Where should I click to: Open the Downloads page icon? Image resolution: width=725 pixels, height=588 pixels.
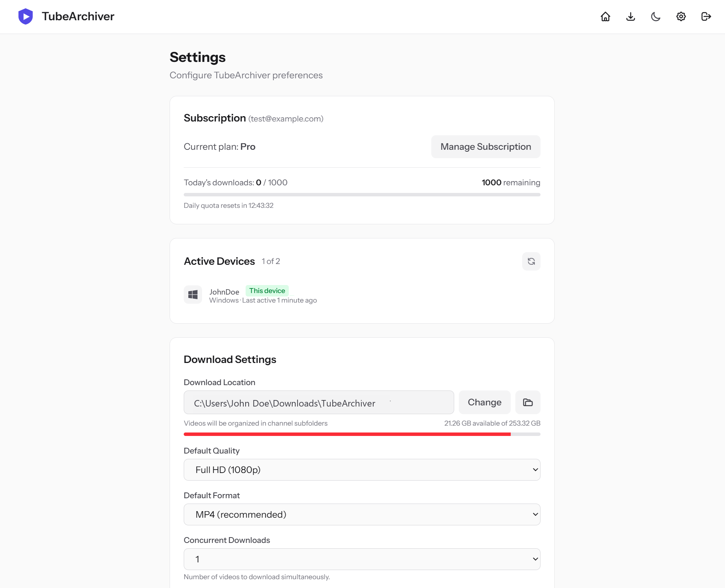(631, 16)
